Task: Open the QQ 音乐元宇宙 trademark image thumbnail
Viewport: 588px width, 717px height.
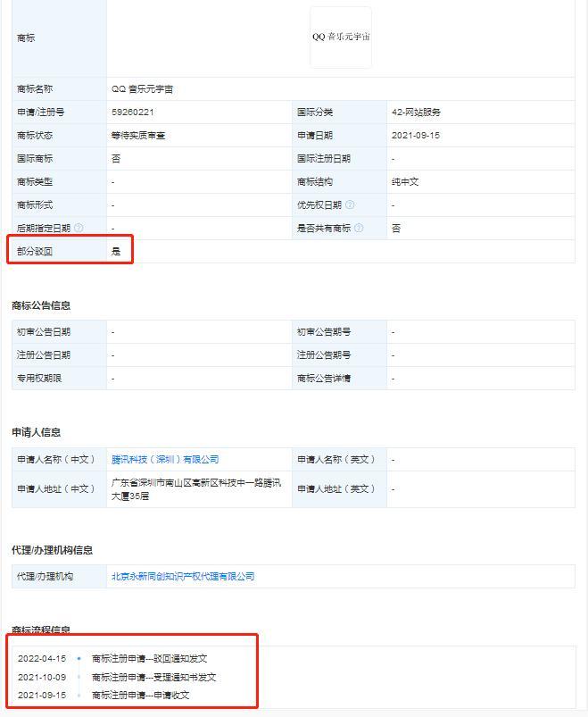Action: coord(341,38)
